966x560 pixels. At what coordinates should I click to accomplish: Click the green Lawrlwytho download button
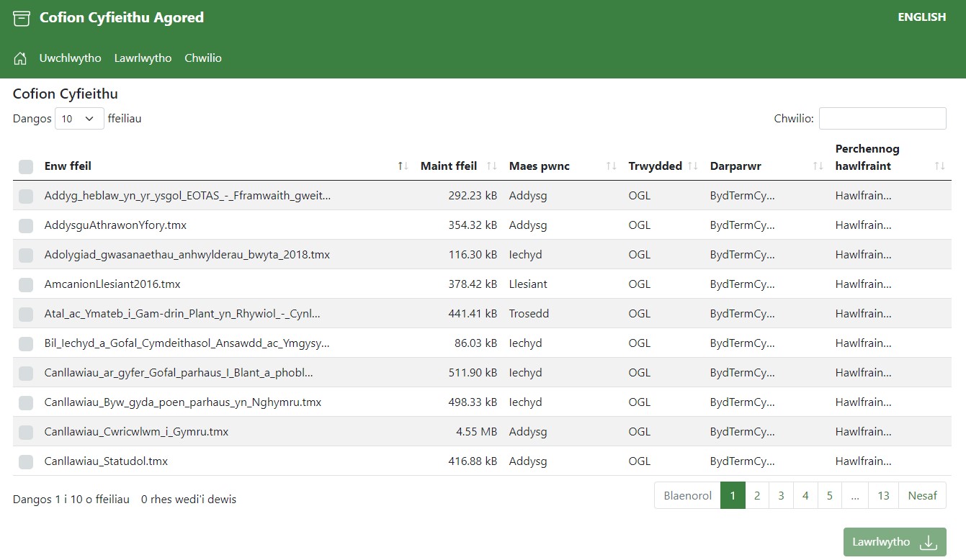[895, 542]
